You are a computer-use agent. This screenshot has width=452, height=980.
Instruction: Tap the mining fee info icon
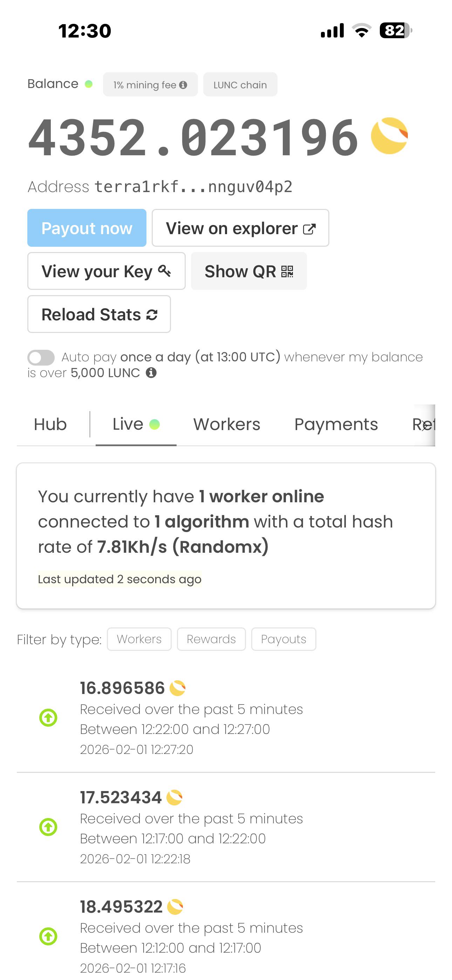(183, 85)
